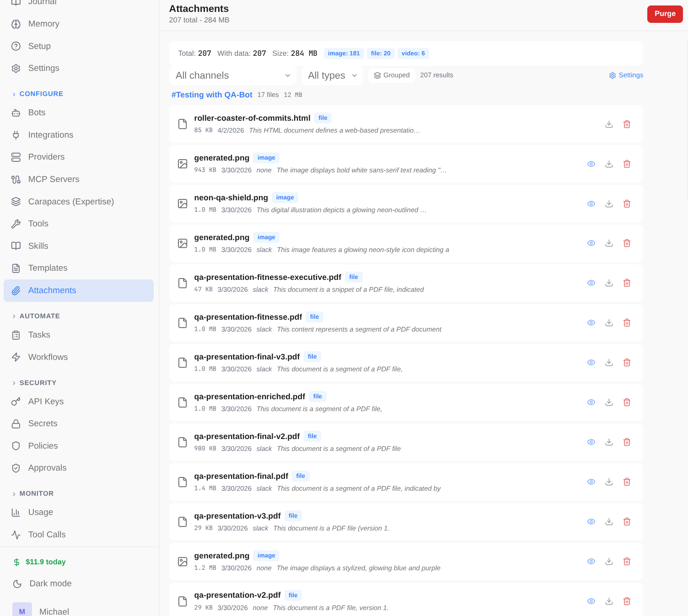Show preview of qa-presentation-final.pdf
The height and width of the screenshot is (616, 688).
tap(591, 482)
